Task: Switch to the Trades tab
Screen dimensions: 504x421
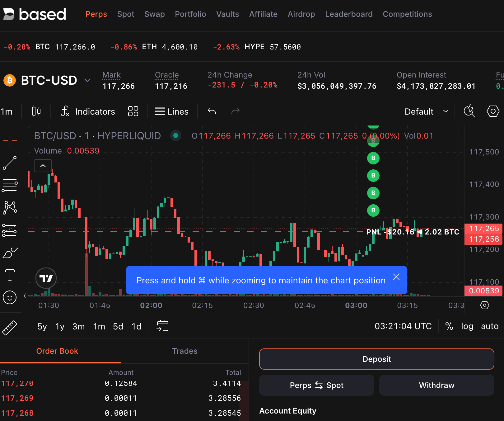Action: coord(185,351)
